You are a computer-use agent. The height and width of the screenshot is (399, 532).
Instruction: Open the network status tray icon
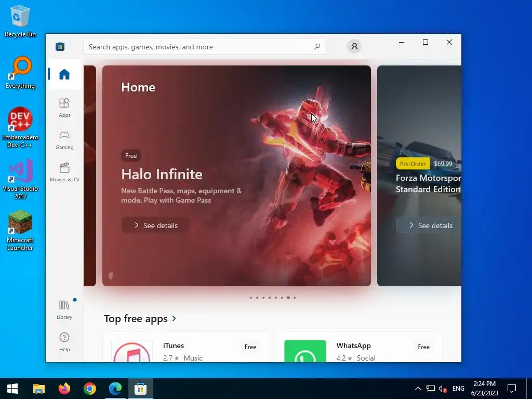(431, 389)
